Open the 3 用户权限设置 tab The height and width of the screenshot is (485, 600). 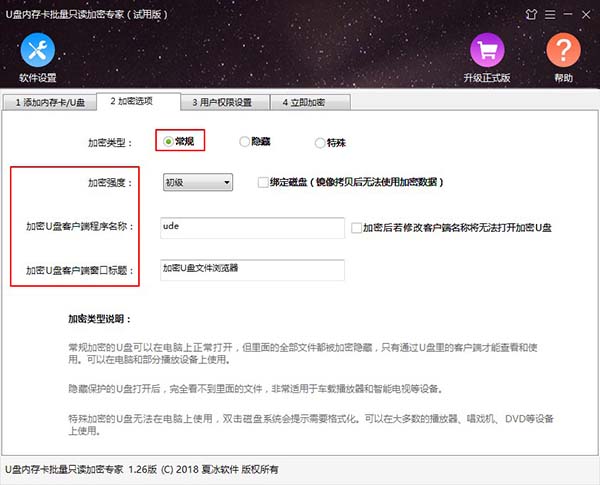[x=225, y=103]
